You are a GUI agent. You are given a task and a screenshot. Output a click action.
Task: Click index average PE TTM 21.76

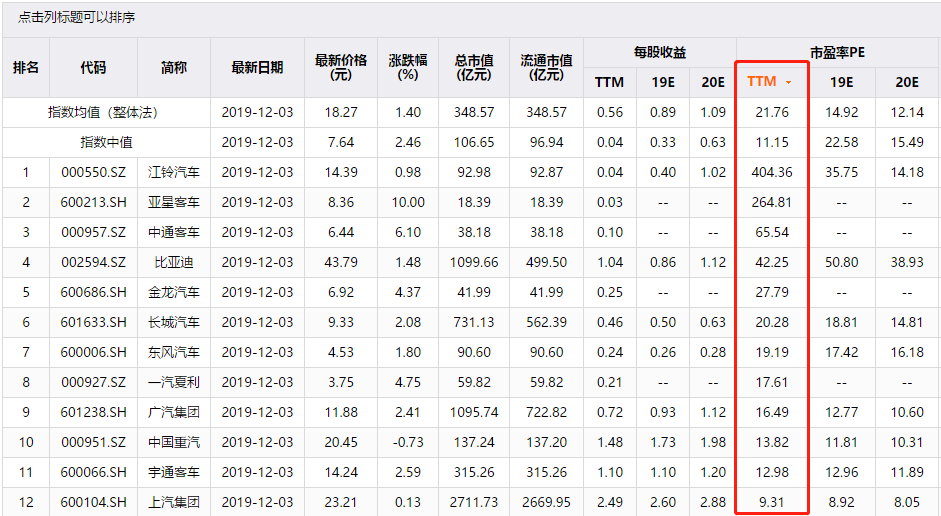click(772, 112)
